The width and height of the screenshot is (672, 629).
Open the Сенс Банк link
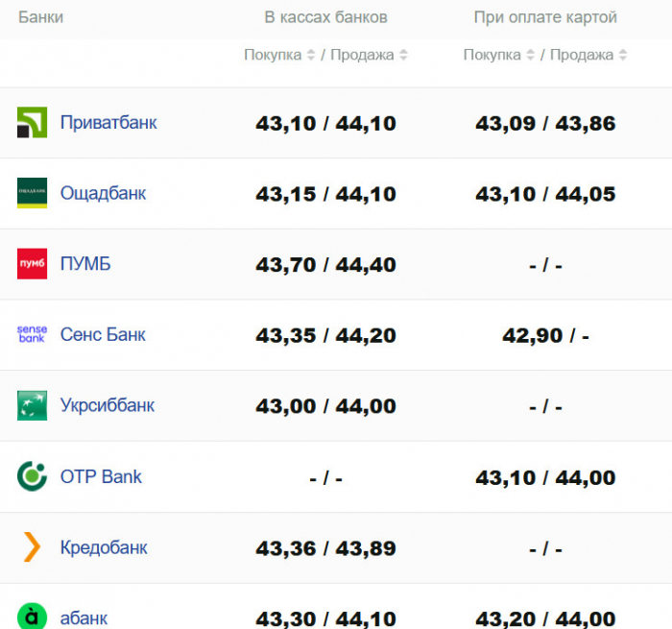[103, 334]
